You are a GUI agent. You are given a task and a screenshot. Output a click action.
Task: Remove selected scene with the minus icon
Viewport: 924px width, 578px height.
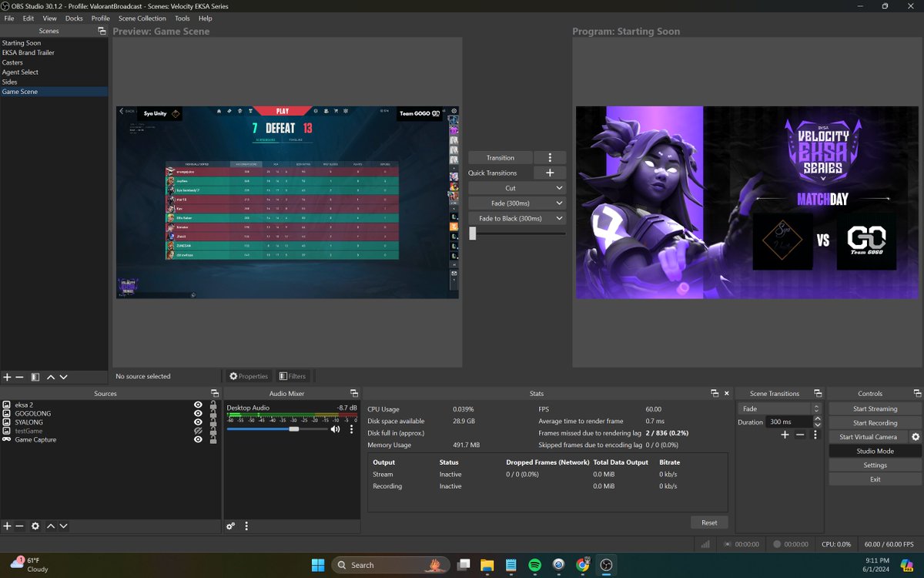[20, 377]
